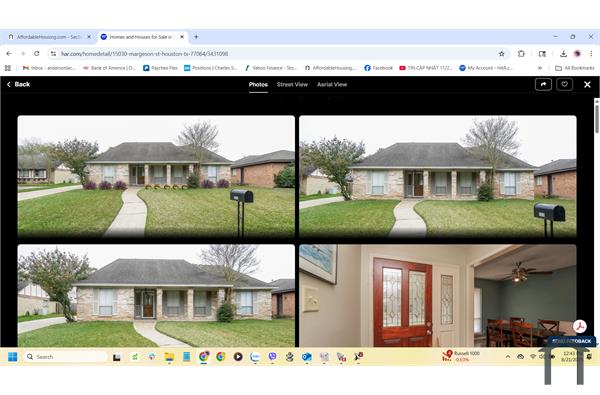Select the Homes and Houses for Sale tab
This screenshot has height=395, width=600.
pos(141,37)
